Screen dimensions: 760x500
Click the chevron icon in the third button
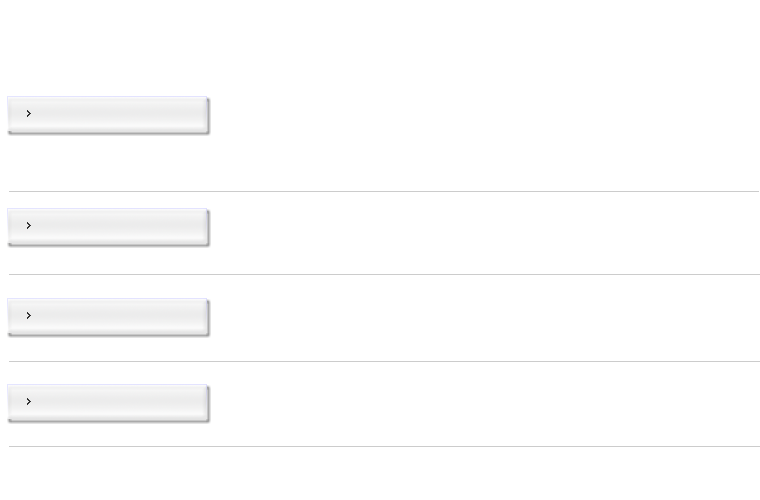pos(29,315)
